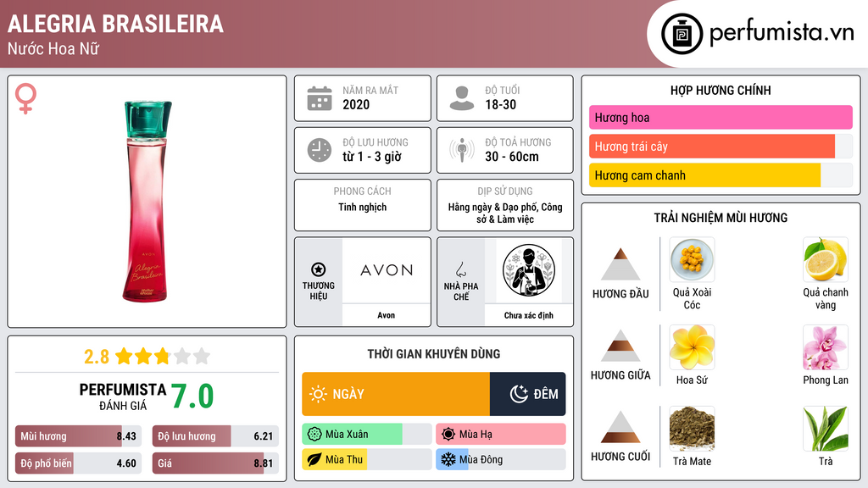868x488 pixels.
Task: Click the AVON brand logo
Action: click(387, 270)
